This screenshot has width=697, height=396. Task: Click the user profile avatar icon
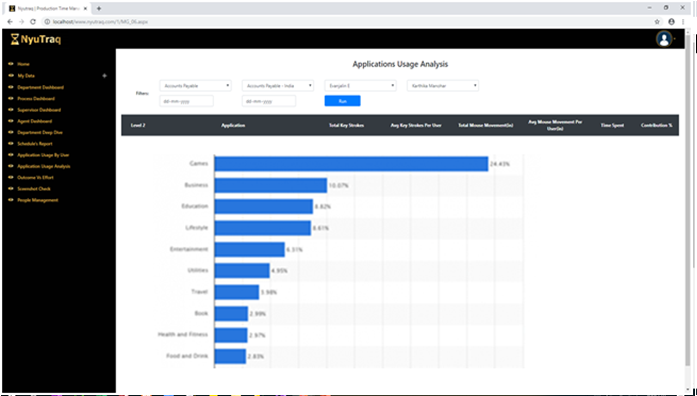[664, 40]
